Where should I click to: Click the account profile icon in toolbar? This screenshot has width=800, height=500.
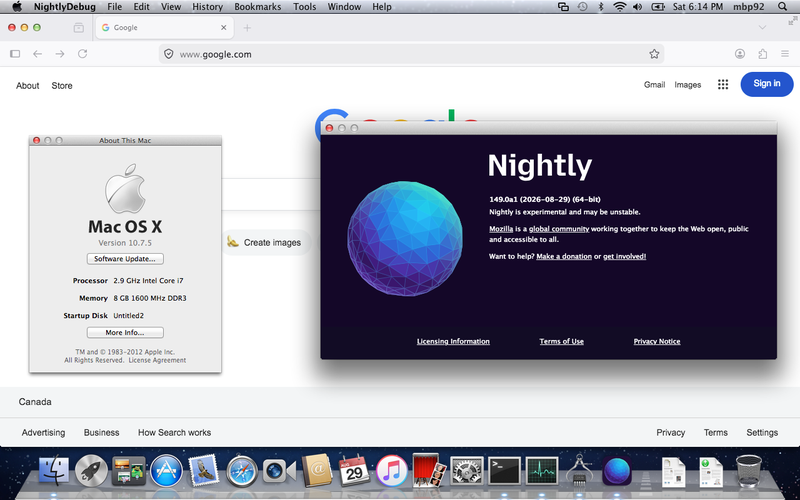pyautogui.click(x=740, y=54)
